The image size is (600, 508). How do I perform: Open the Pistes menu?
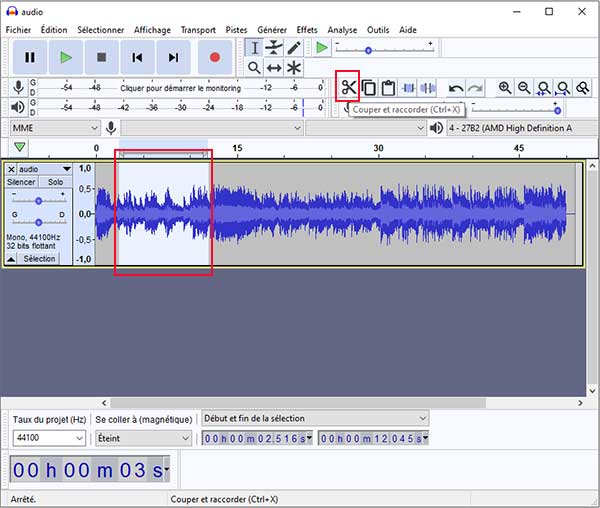point(236,30)
